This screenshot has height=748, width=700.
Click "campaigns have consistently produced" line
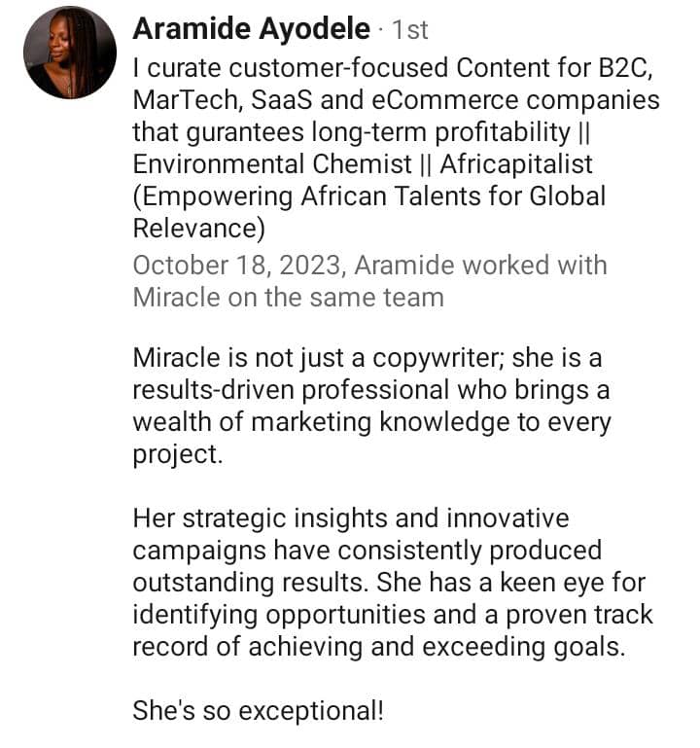(367, 551)
